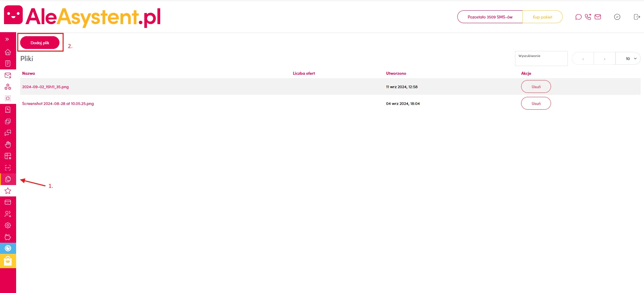
Task: Click the logout icon at top right
Action: 637,17
